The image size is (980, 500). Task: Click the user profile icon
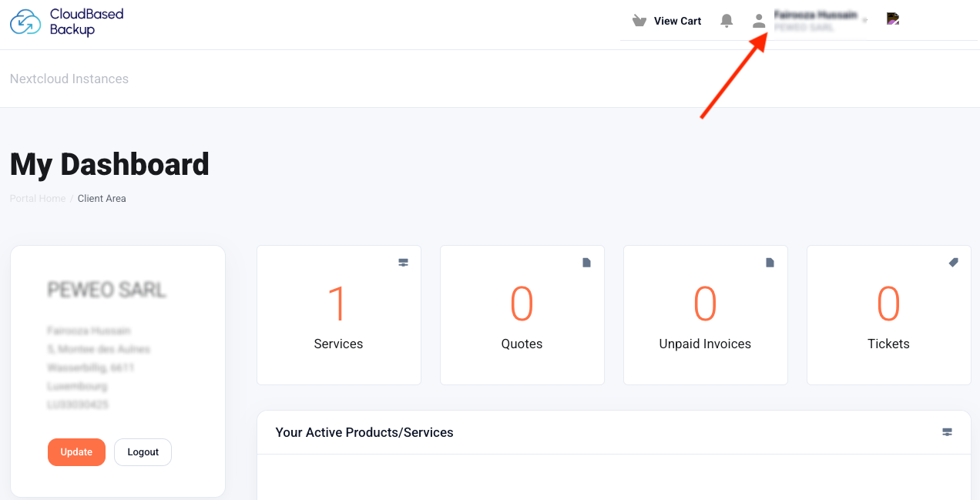[x=759, y=21]
